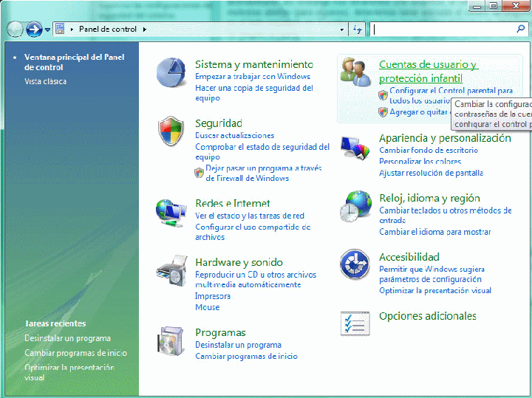Click Cambiar el idioma para mostrar
Screen dimensions: 532x398
point(434,232)
